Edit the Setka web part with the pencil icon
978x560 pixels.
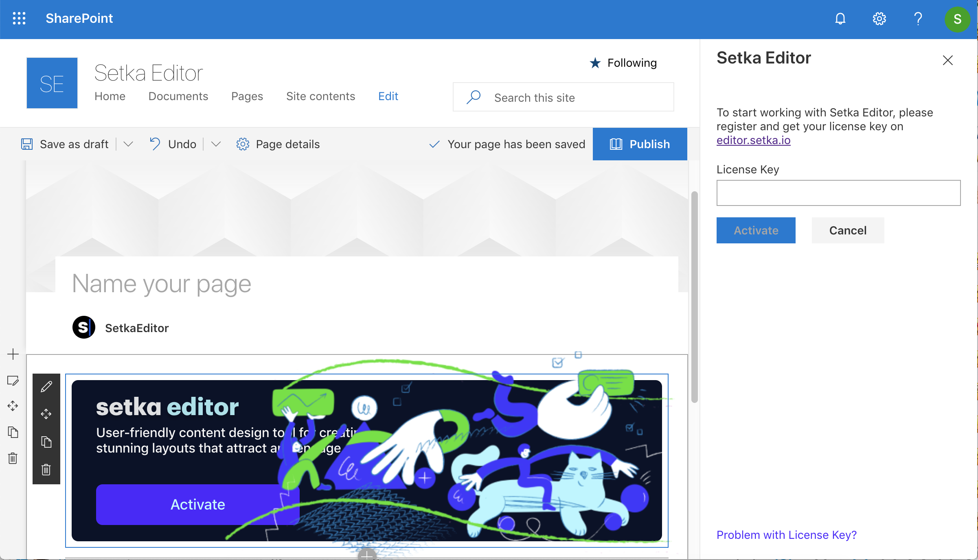(46, 386)
